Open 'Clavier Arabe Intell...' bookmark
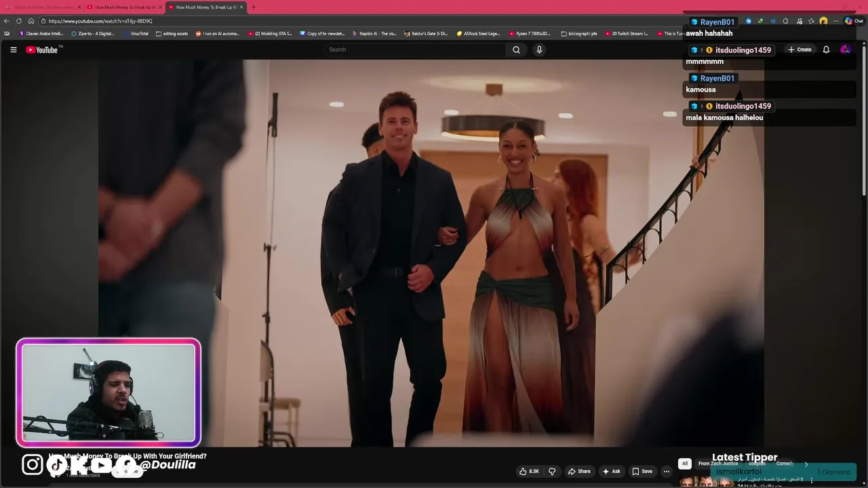868x488 pixels. pos(41,33)
